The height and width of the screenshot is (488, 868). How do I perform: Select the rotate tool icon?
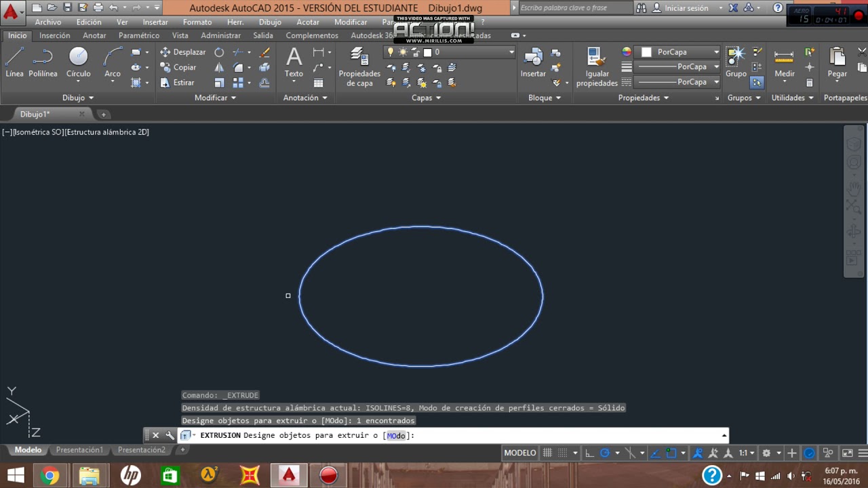[x=219, y=52]
